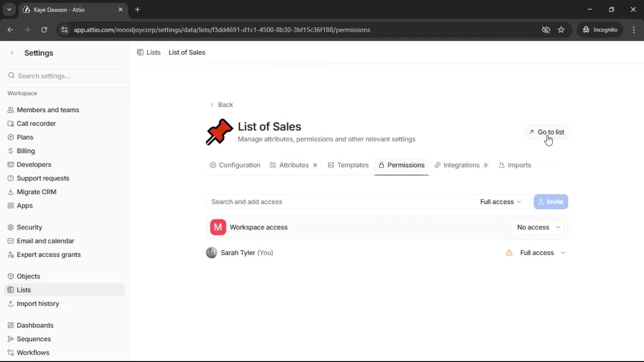Switch to the Attributes tab
Screen dimensions: 644x362
[x=293, y=165]
